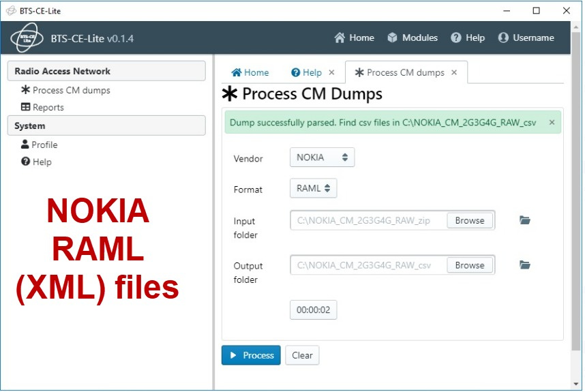This screenshot has width=585, height=392.
Task: Reset the form with Clear button
Action: coord(302,355)
